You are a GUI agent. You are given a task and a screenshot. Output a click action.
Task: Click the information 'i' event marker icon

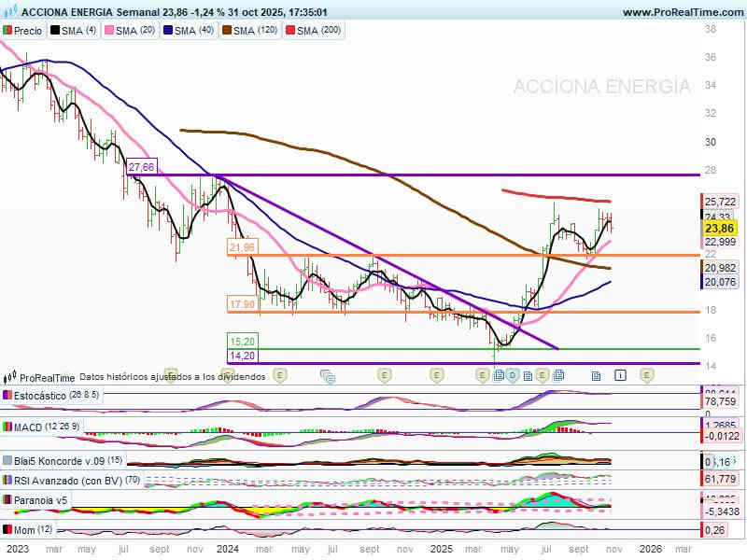[621, 375]
